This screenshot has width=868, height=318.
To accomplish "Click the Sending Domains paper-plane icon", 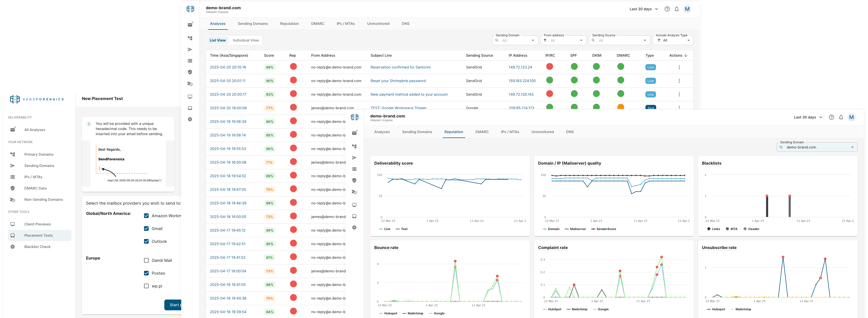I will tap(13, 166).
